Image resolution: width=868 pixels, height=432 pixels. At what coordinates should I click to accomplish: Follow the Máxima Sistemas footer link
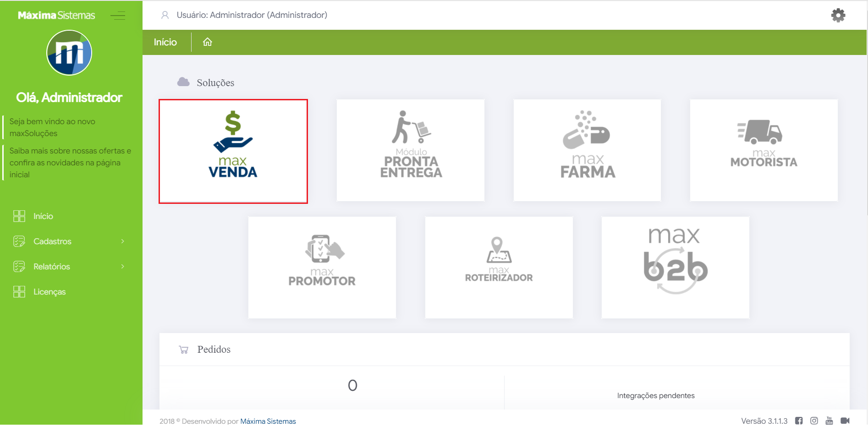pos(268,421)
